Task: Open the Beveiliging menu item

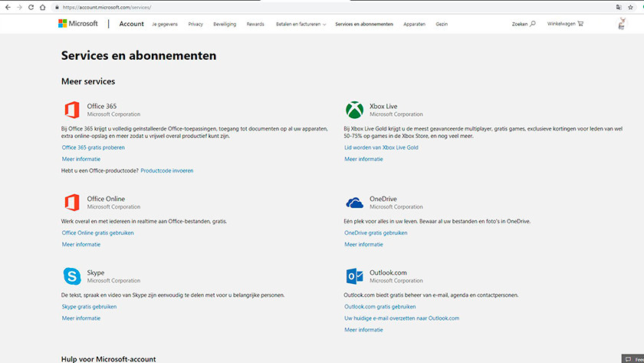Action: coord(225,24)
